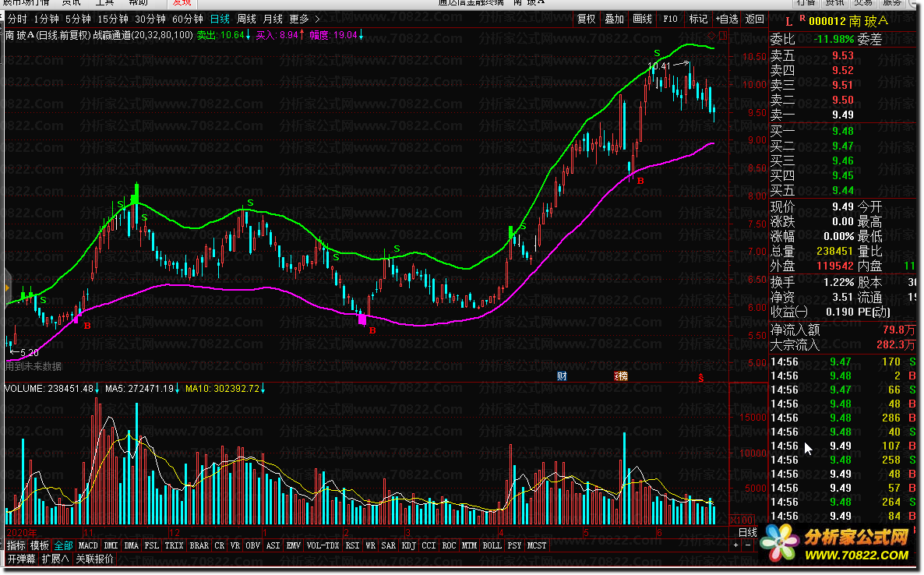
Task: Click the red R margin-trading icon
Action: pyautogui.click(x=802, y=19)
